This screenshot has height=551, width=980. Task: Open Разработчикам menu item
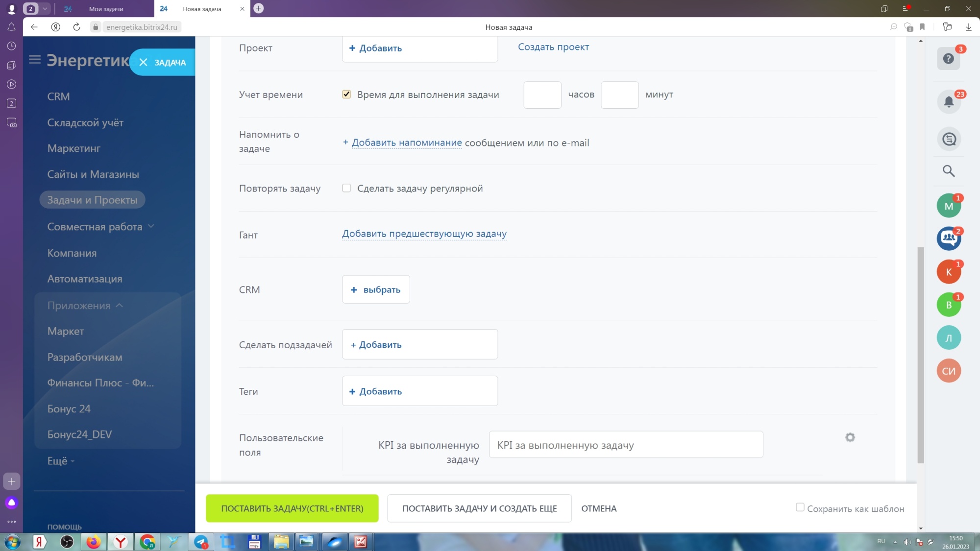pos(85,357)
